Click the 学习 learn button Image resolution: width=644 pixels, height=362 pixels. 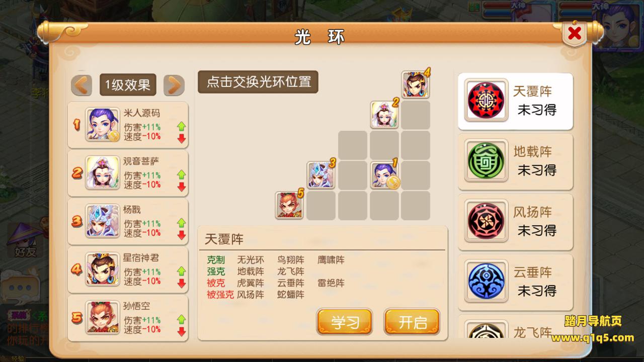point(345,322)
